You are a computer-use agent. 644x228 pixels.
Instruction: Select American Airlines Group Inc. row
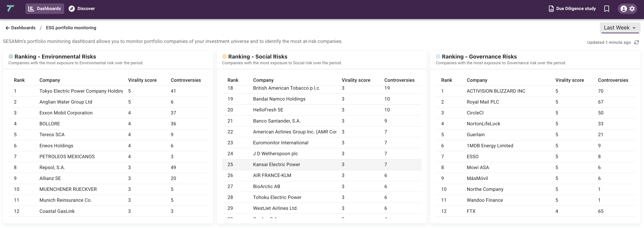pyautogui.click(x=322, y=132)
